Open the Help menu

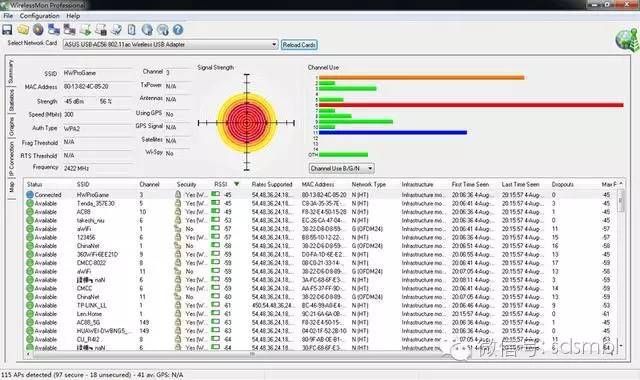click(73, 16)
